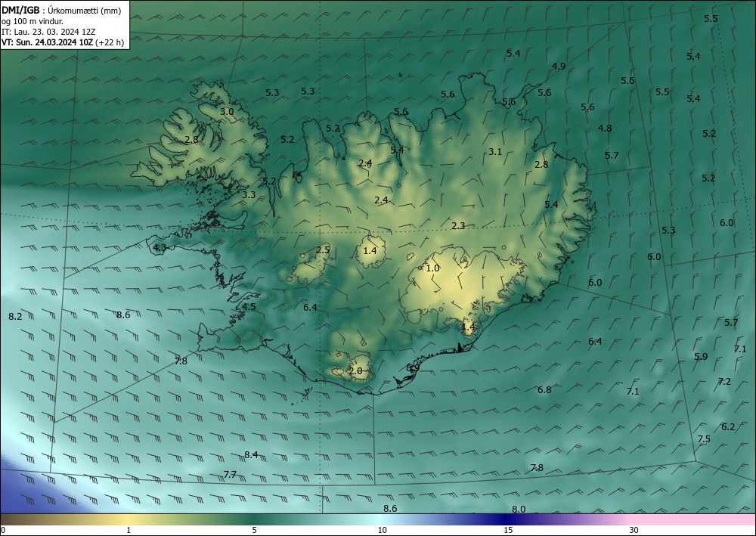The image size is (756, 536).
Task: Click the 6.9 value on the south coast
Action: pos(413,367)
